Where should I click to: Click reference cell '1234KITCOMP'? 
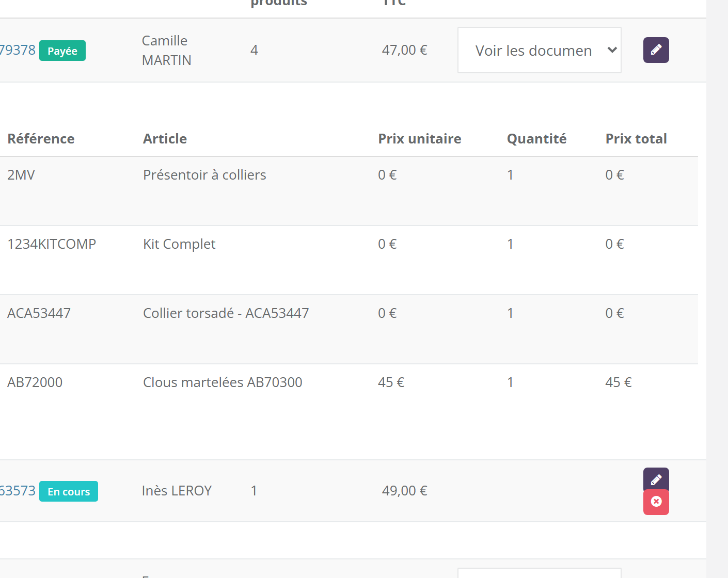tap(52, 244)
